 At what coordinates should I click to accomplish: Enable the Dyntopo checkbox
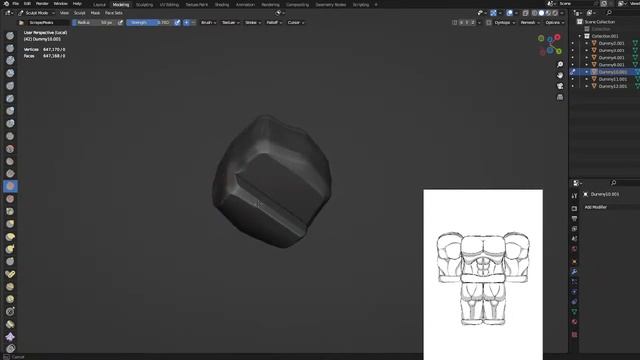click(489, 22)
